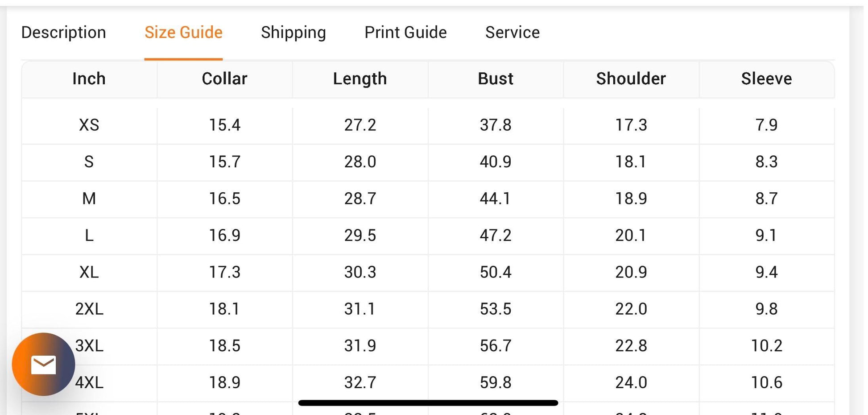Screen dimensions: 868x415
Task: Open the orange mail chat icon
Action: tap(43, 364)
